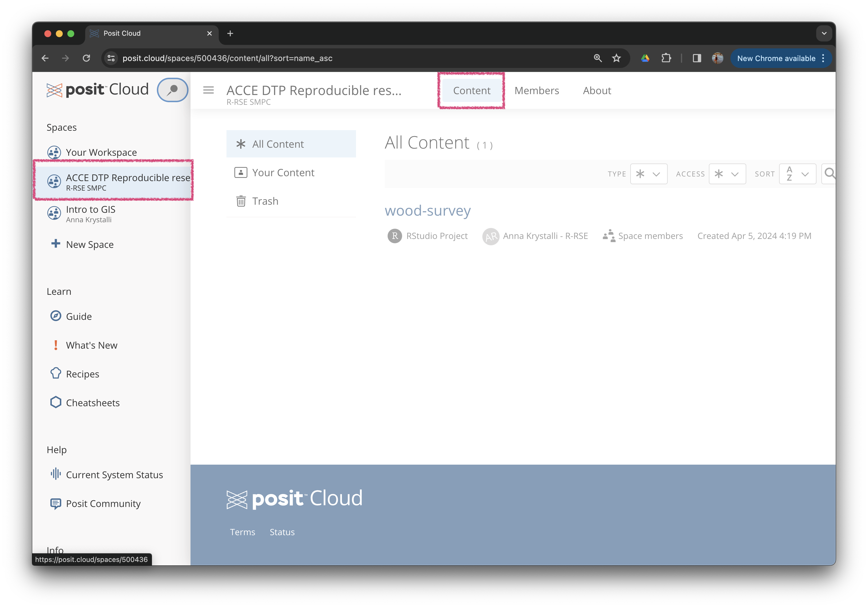Viewport: 868px width, 608px height.
Task: Click the Anna Krystalli AR avatar
Action: click(x=491, y=236)
